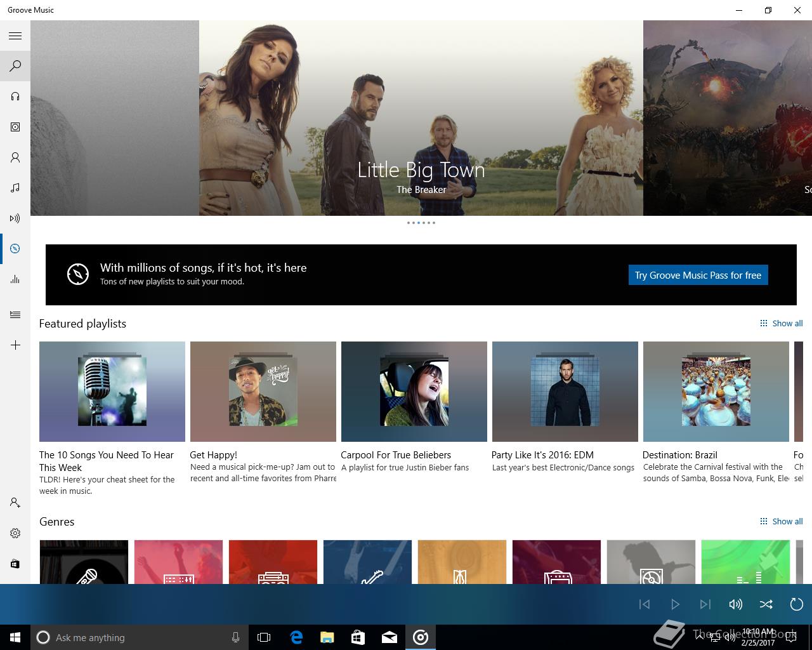
Task: Open Get Happy! playlist cover
Action: pyautogui.click(x=263, y=392)
